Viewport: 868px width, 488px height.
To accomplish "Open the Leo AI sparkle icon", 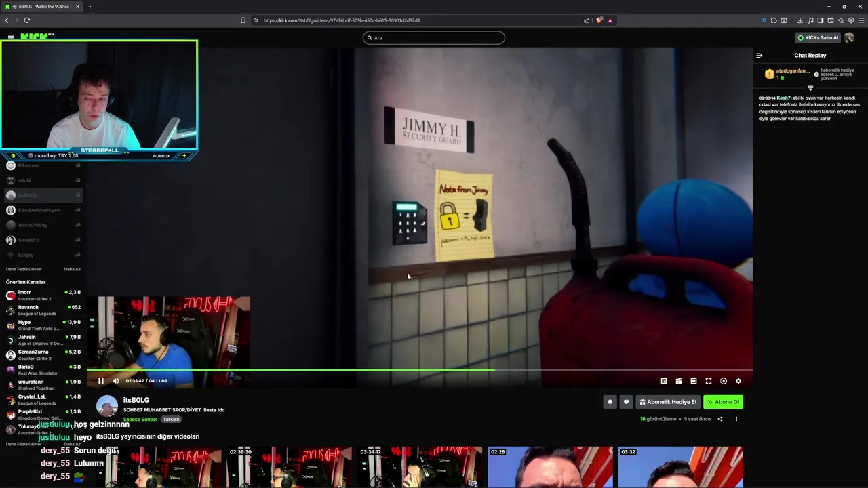I will [841, 20].
